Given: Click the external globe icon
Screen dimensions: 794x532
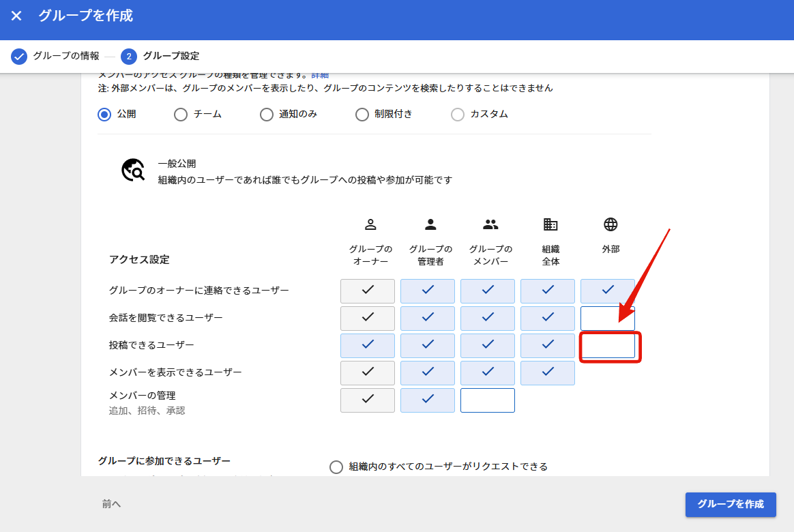Looking at the screenshot, I should point(611,224).
